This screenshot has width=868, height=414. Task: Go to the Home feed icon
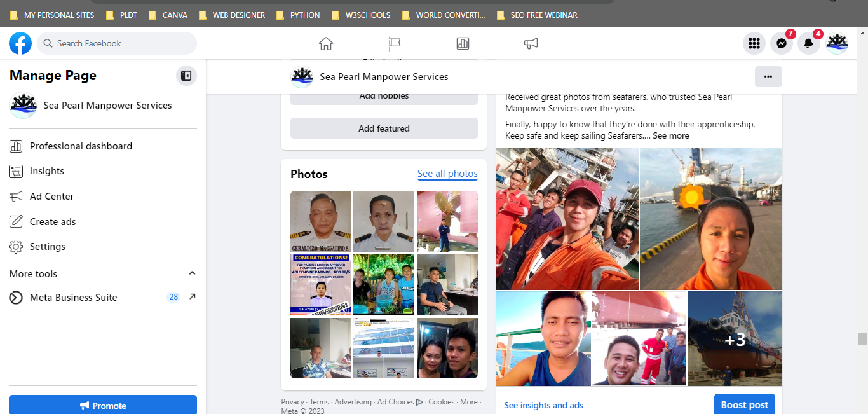pyautogui.click(x=326, y=43)
